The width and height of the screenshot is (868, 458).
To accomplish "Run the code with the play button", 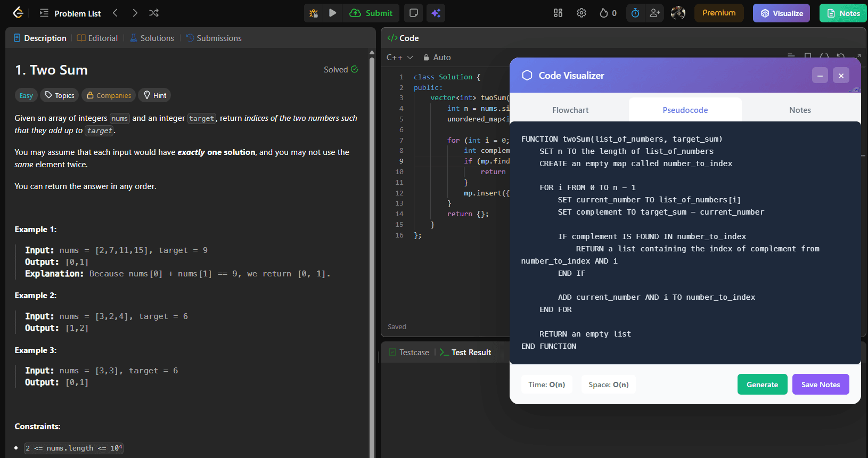I will pyautogui.click(x=333, y=13).
